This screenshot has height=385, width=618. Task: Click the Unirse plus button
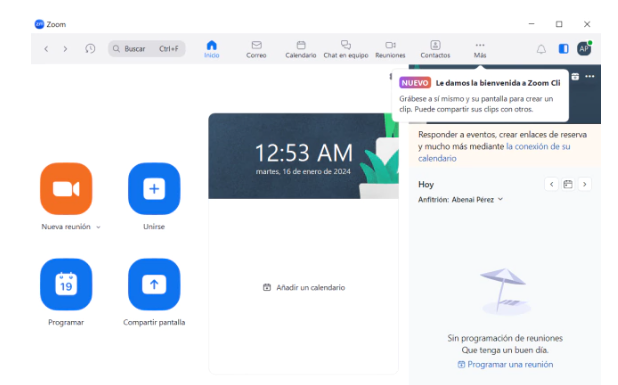(154, 189)
